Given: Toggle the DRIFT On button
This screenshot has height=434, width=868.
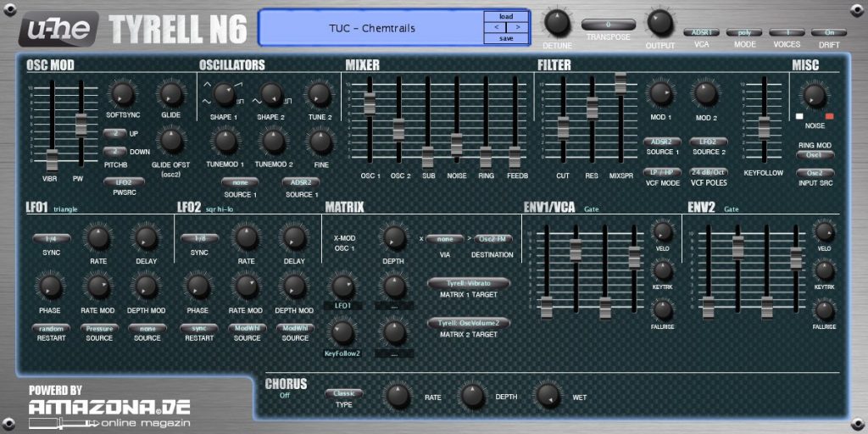Looking at the screenshot, I should [x=829, y=33].
